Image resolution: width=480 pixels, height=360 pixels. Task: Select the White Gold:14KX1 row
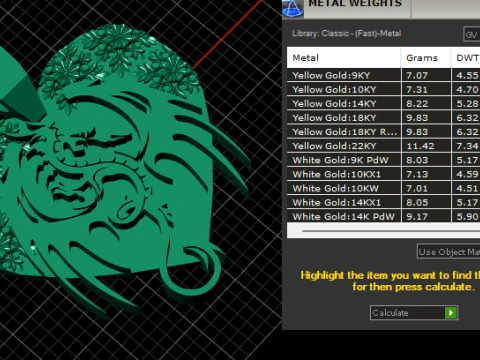[x=383, y=202]
